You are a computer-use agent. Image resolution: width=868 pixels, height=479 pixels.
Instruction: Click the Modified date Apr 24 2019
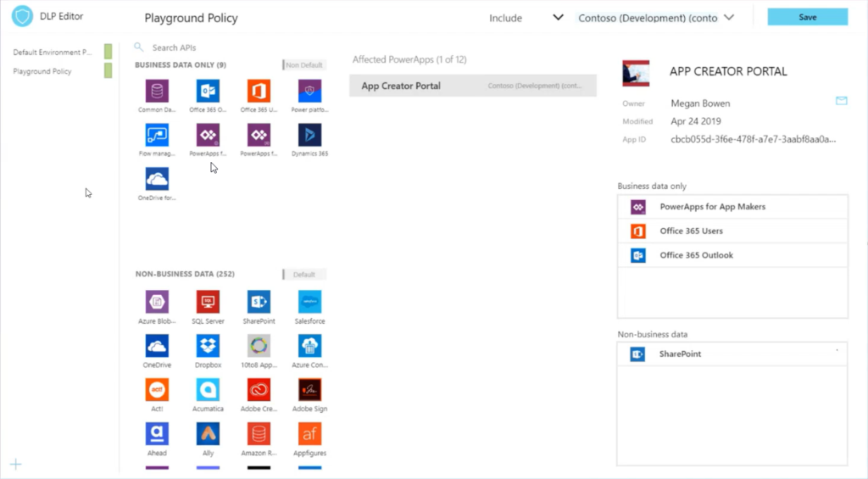click(x=696, y=121)
